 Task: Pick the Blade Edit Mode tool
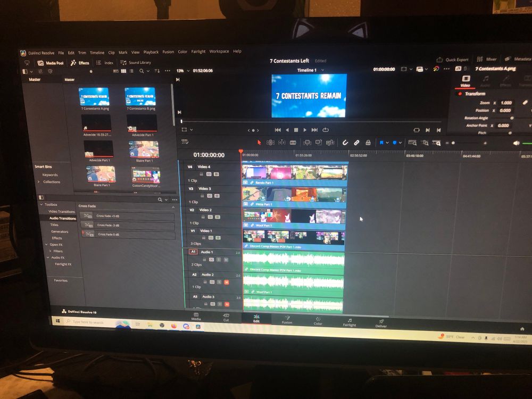293,143
